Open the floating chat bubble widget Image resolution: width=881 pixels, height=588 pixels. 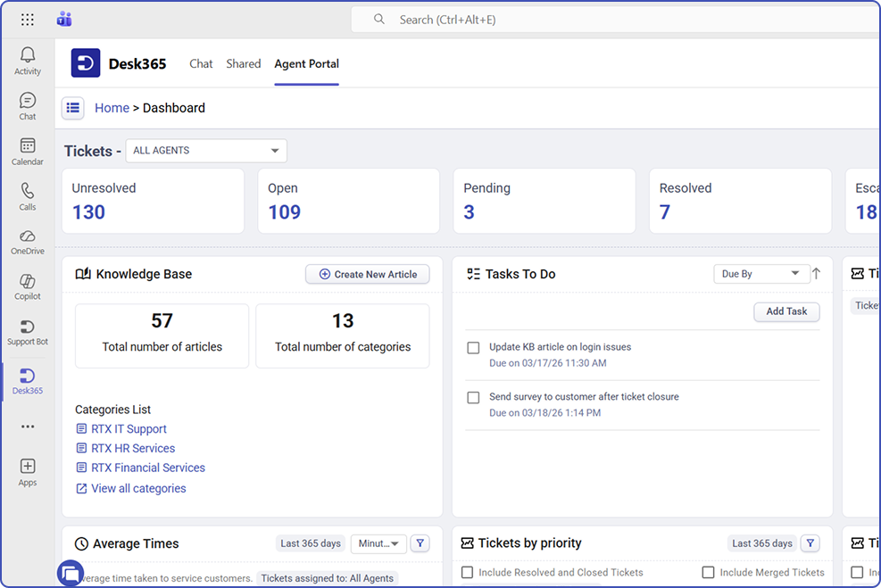pos(71,574)
